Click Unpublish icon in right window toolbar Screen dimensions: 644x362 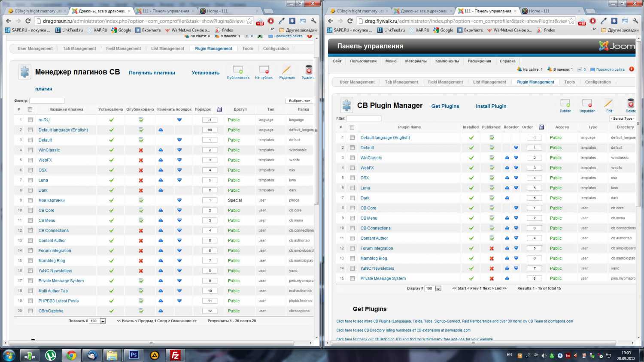587,103
